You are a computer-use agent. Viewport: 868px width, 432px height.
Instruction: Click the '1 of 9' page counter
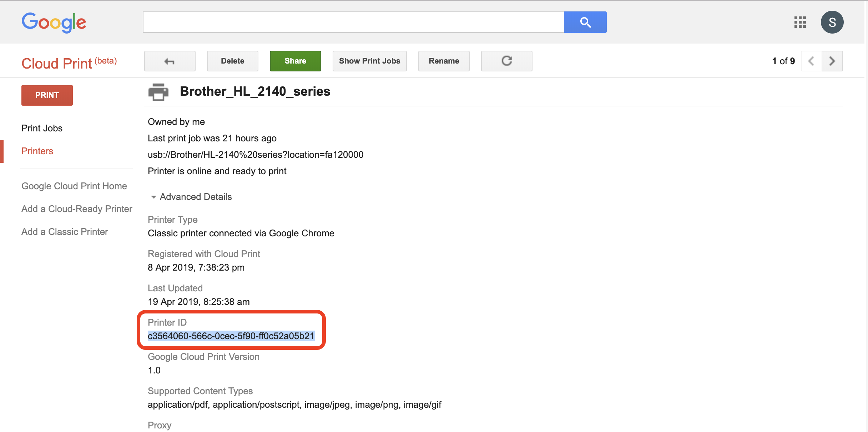click(783, 61)
